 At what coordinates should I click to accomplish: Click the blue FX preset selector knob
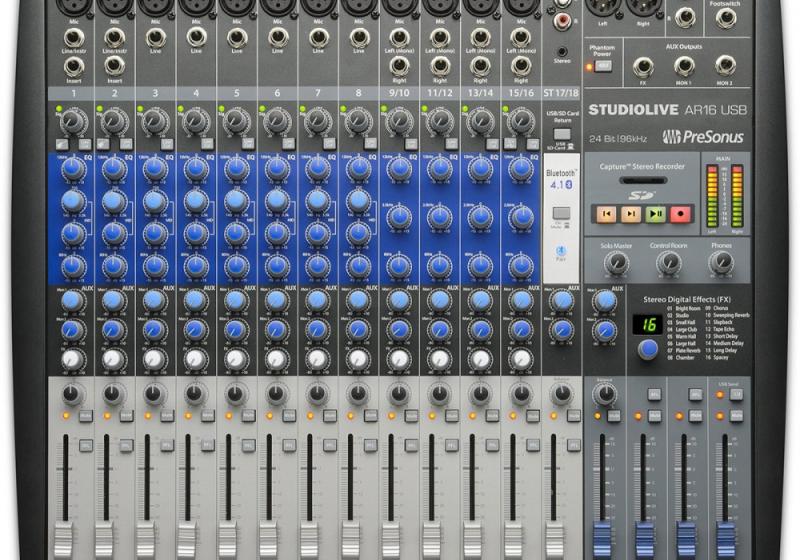click(x=649, y=349)
